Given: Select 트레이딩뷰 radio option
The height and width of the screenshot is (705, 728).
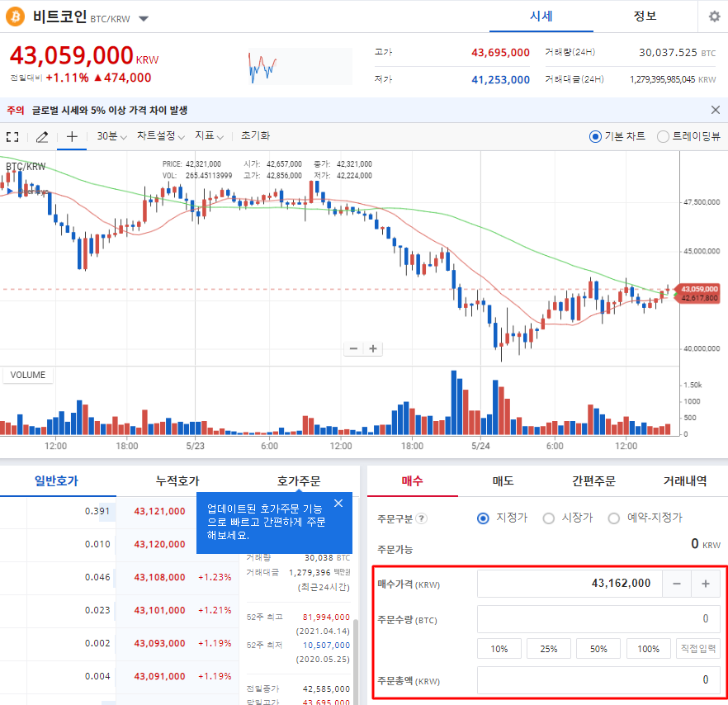Looking at the screenshot, I should click(x=663, y=136).
